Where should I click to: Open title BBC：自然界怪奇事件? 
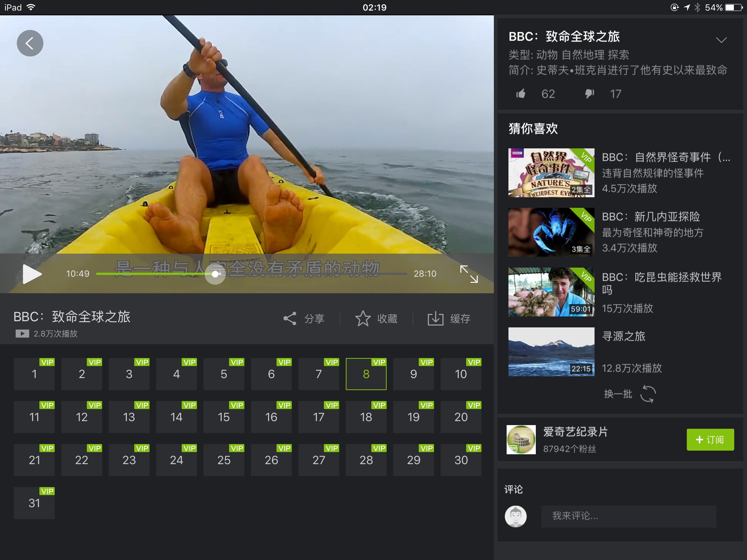point(666,157)
